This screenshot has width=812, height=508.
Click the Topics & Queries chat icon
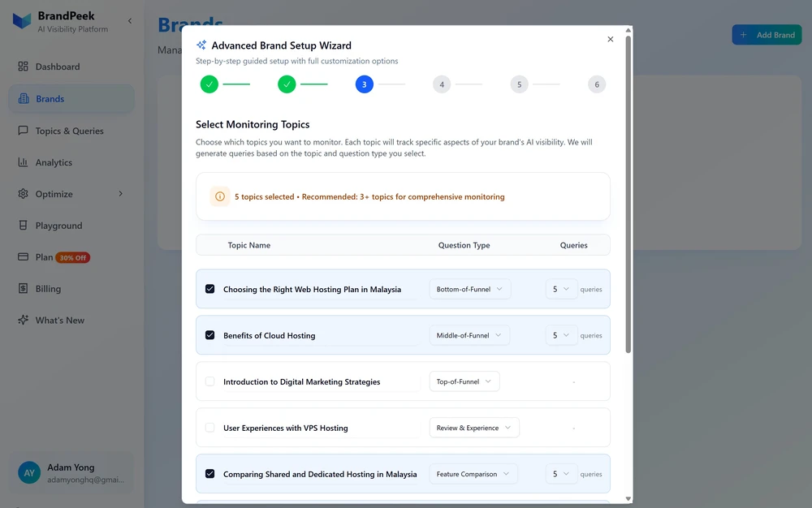pyautogui.click(x=23, y=131)
